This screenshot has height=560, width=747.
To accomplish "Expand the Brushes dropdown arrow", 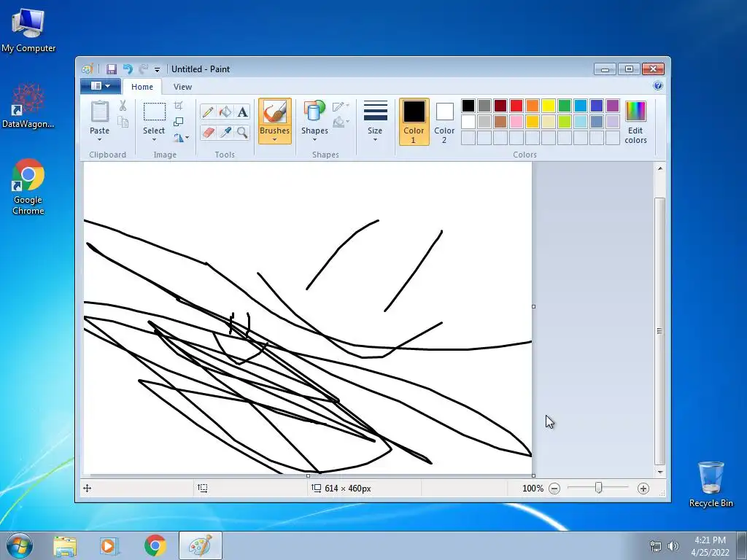I will [275, 139].
